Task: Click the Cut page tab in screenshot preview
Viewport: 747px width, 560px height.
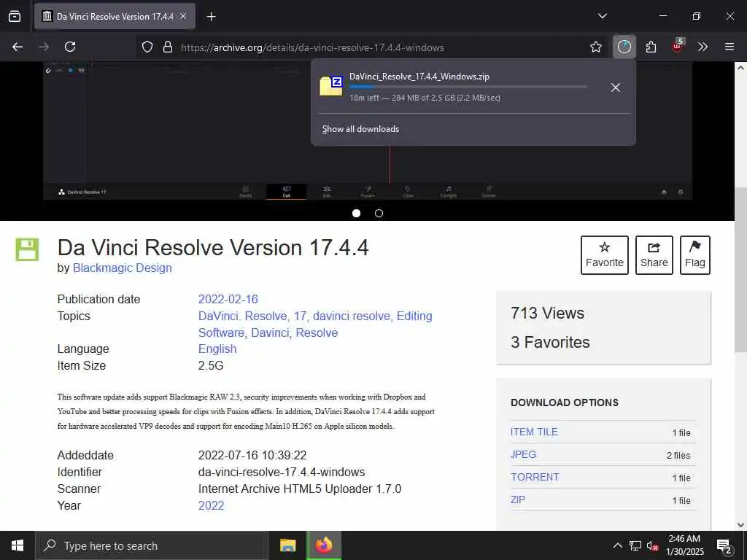Action: [286, 192]
